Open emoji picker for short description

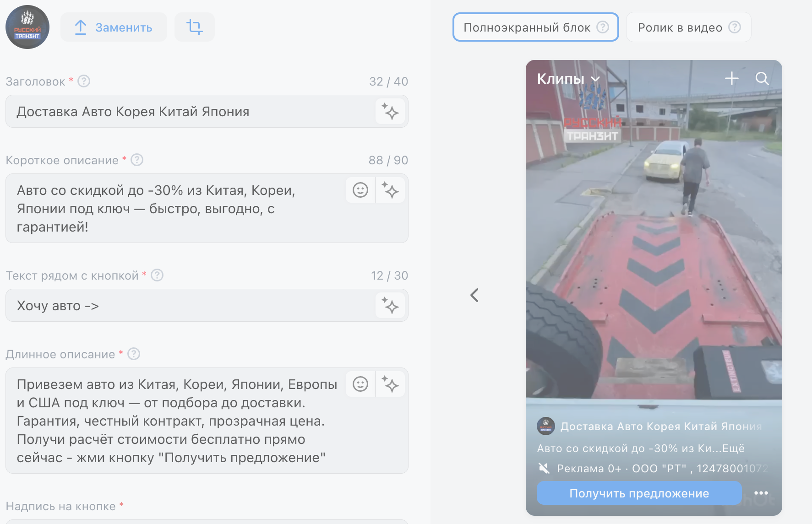(360, 190)
